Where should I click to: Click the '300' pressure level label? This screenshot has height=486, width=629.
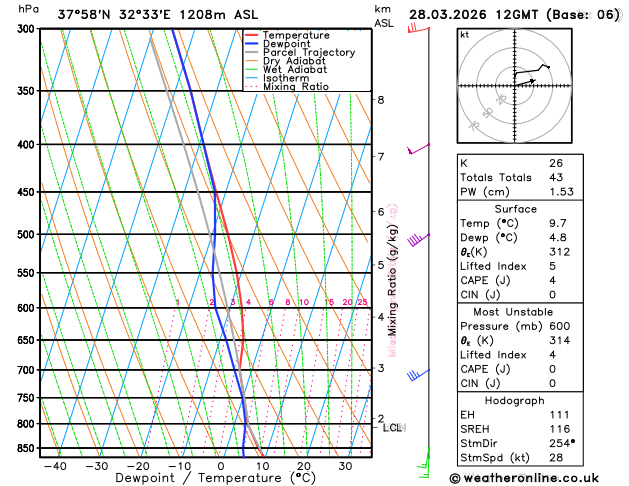[26, 29]
